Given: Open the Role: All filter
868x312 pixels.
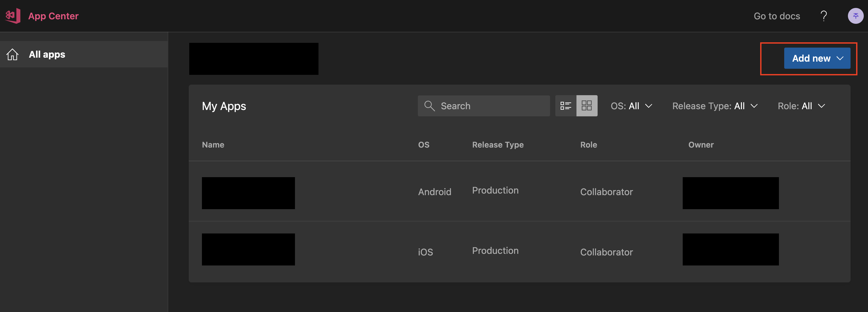Looking at the screenshot, I should pyautogui.click(x=801, y=106).
